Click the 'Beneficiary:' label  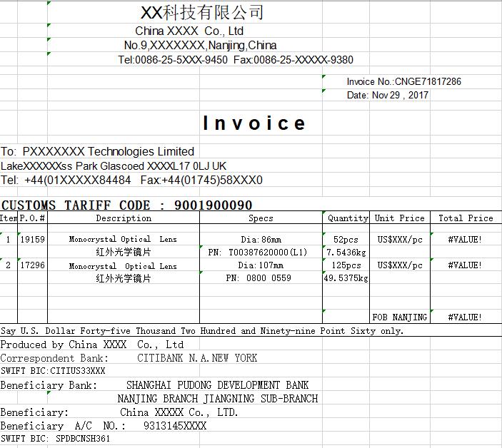click(34, 412)
